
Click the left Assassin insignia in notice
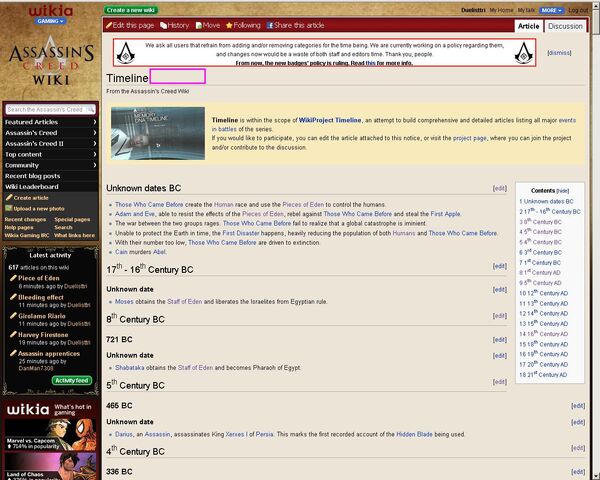[126, 53]
